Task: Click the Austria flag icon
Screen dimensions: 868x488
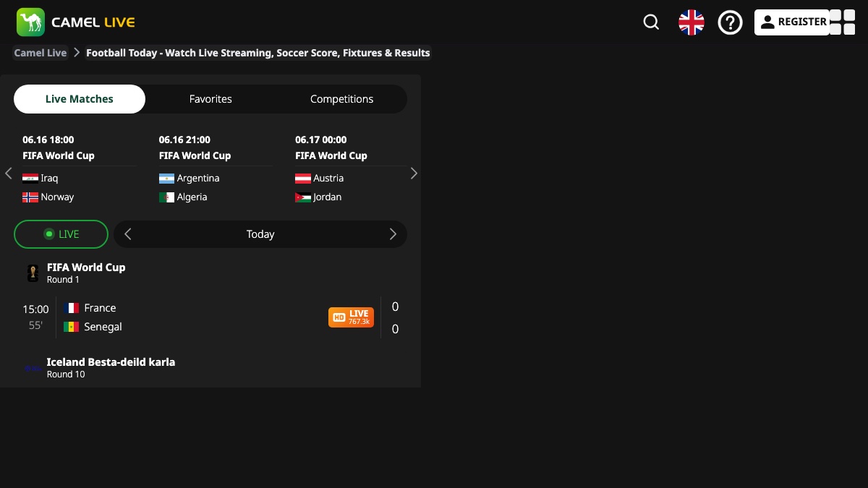Action: click(x=303, y=179)
